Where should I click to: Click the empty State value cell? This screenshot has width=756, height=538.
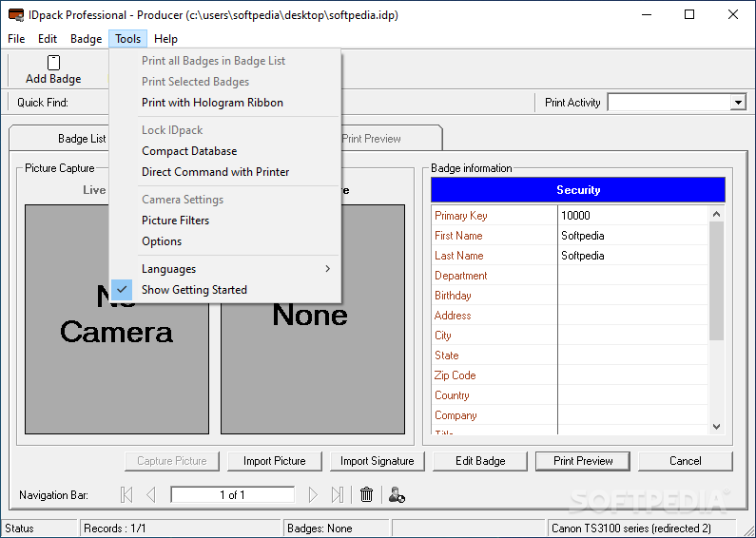click(632, 355)
